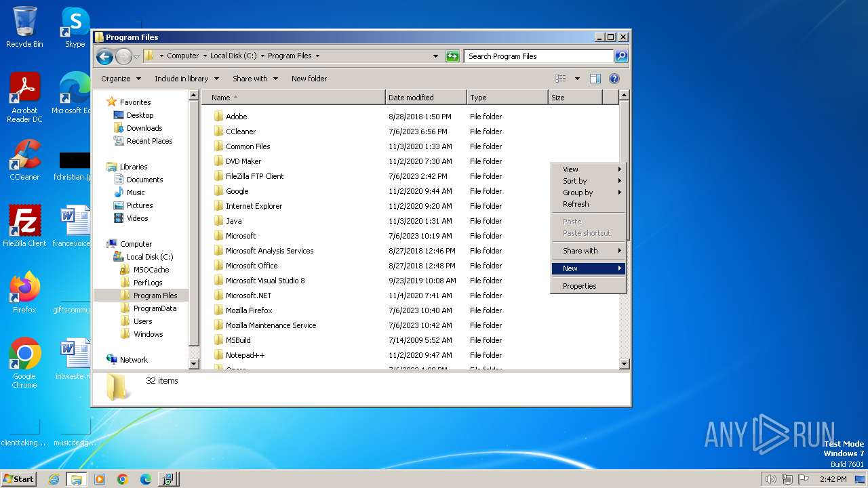
Task: Select the Windows folder in tree
Action: [148, 334]
